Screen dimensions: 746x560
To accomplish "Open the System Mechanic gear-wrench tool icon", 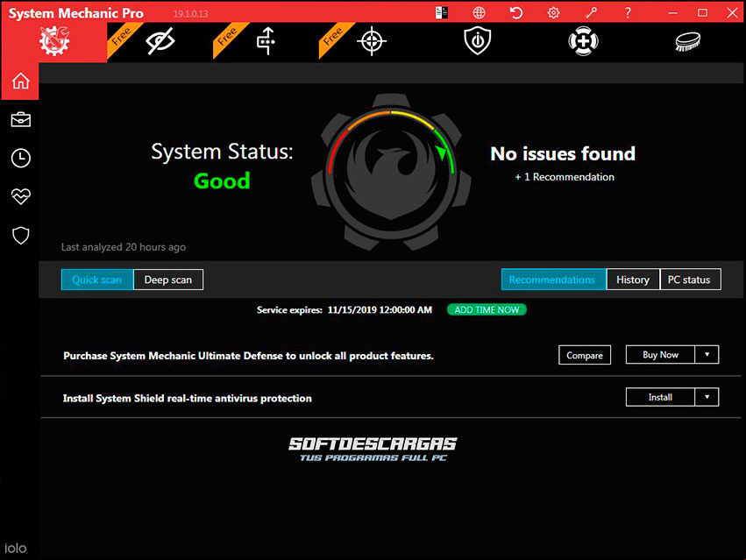I will coord(54,41).
